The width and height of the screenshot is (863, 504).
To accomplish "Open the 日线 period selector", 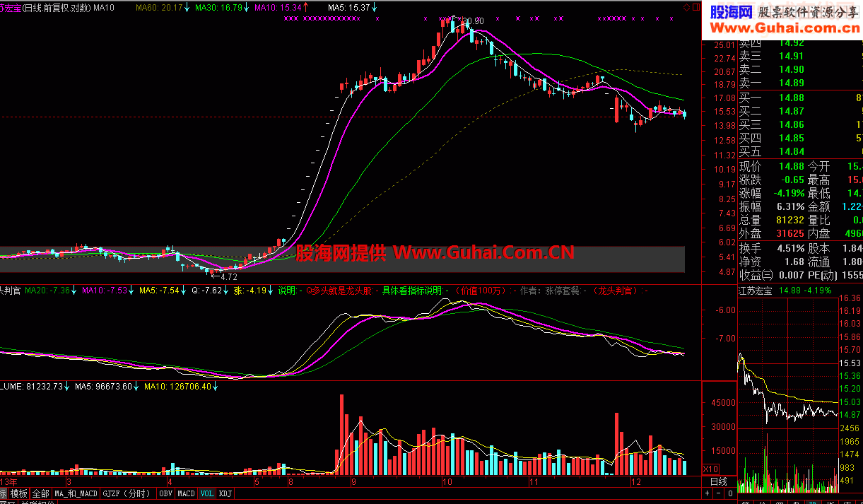I will (x=719, y=481).
